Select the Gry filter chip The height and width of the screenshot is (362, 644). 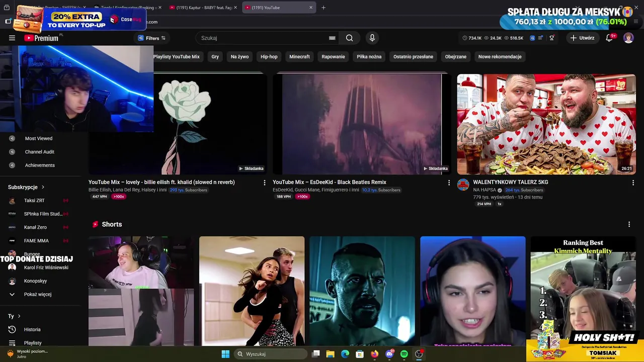coord(215,57)
